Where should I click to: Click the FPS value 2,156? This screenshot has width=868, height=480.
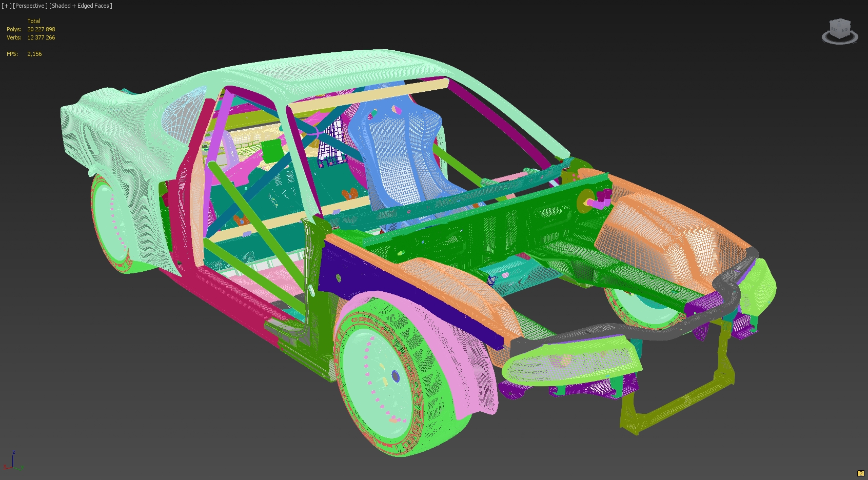(34, 54)
